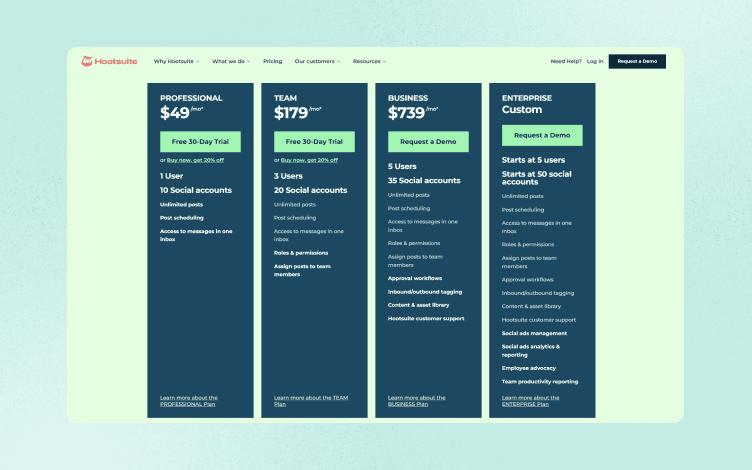This screenshot has height=470, width=752.
Task: Open Learn more about the TEAM Plan
Action: point(311,401)
